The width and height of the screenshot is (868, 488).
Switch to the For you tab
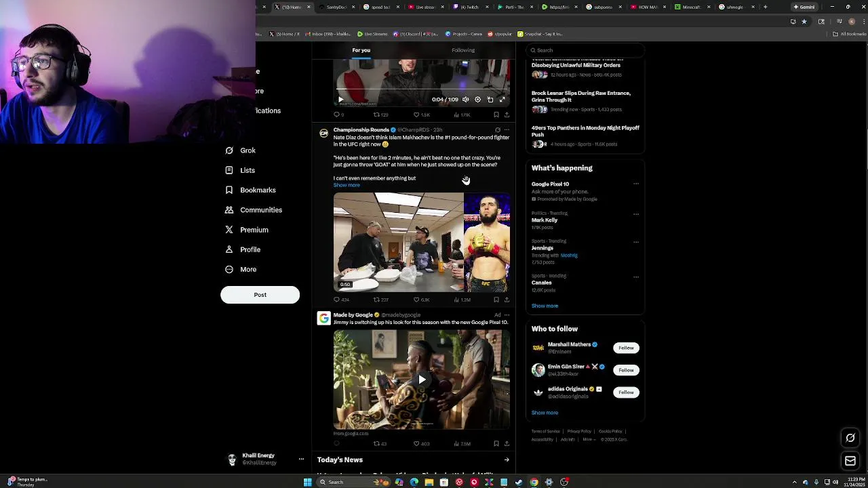(361, 50)
